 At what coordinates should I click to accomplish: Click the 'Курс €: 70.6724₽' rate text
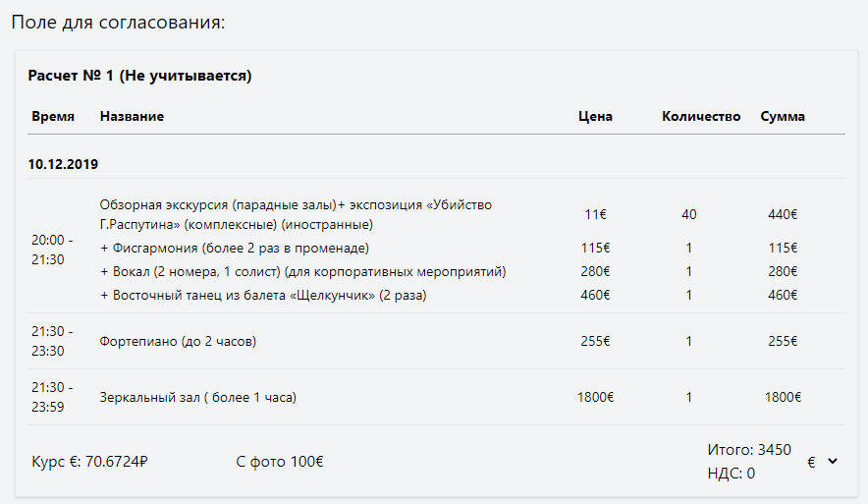pyautogui.click(x=96, y=462)
